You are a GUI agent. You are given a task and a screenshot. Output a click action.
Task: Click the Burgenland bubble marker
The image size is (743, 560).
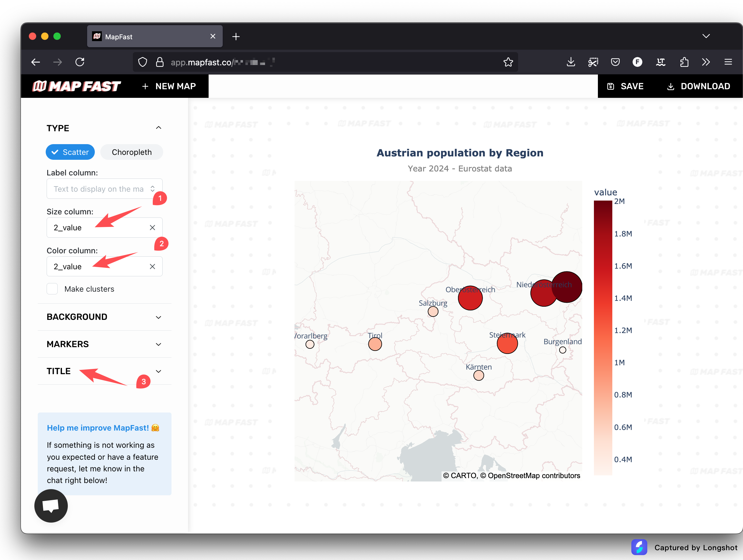tap(563, 350)
